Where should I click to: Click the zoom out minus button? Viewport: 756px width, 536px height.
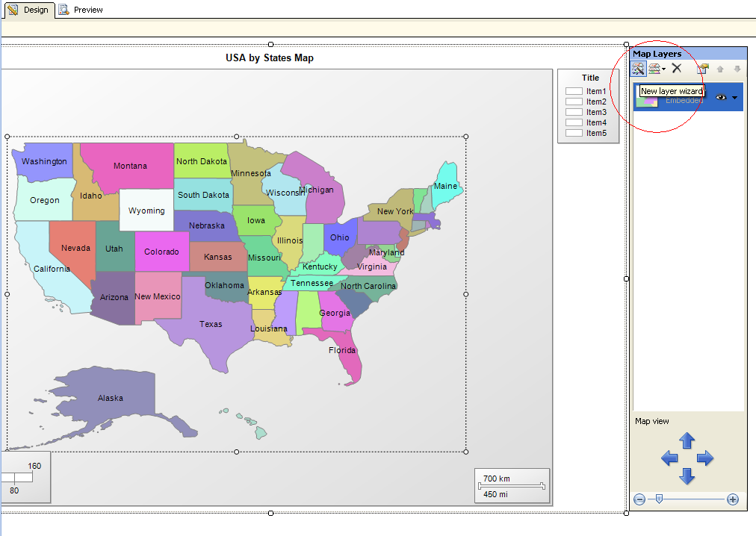[x=640, y=499]
